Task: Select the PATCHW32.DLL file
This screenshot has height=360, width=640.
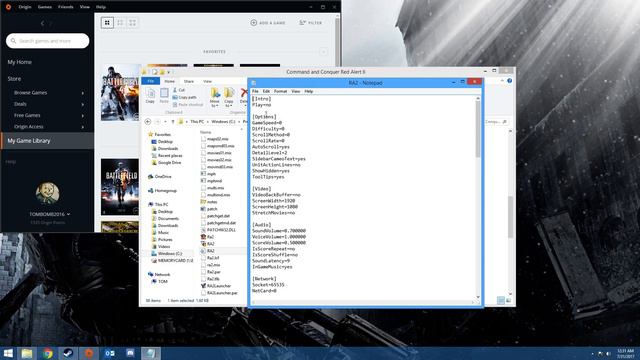Action: 218,230
